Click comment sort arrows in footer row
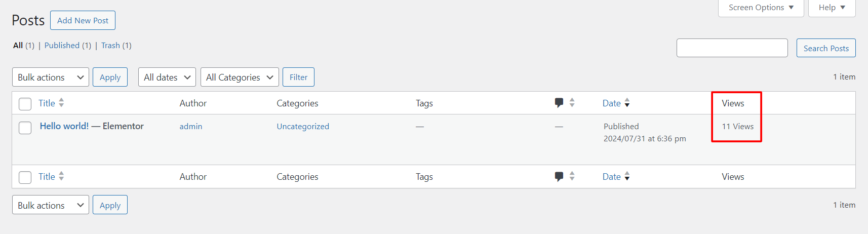Screen dimensions: 868x234 pos(572,176)
